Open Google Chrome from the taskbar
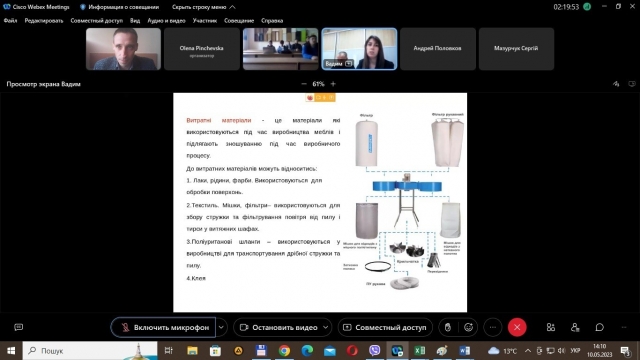The width and height of the screenshot is (640, 360). (284, 351)
